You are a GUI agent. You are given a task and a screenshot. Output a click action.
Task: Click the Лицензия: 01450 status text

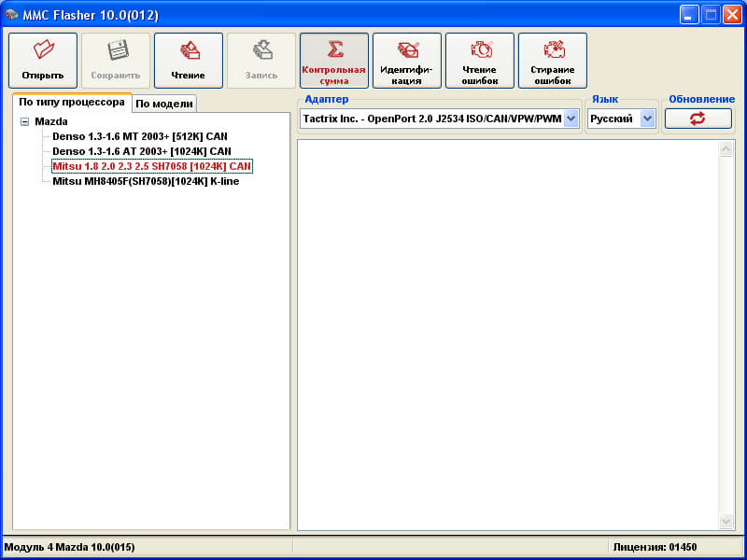coord(655,547)
